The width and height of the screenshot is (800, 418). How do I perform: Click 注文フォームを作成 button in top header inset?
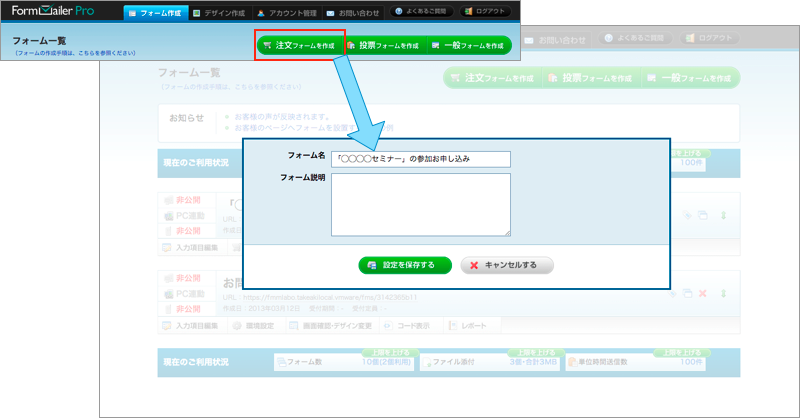299,45
